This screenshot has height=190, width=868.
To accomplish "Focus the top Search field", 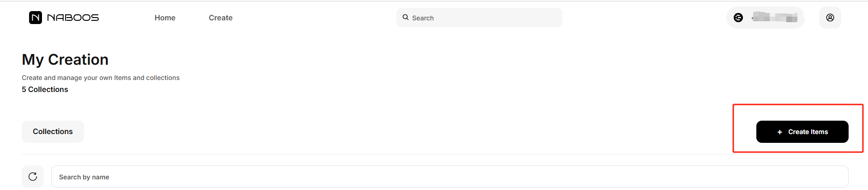I will pyautogui.click(x=485, y=18).
